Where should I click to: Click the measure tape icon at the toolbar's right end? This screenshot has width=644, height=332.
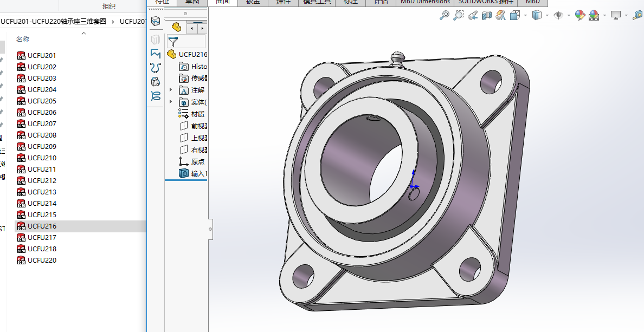[x=638, y=16]
